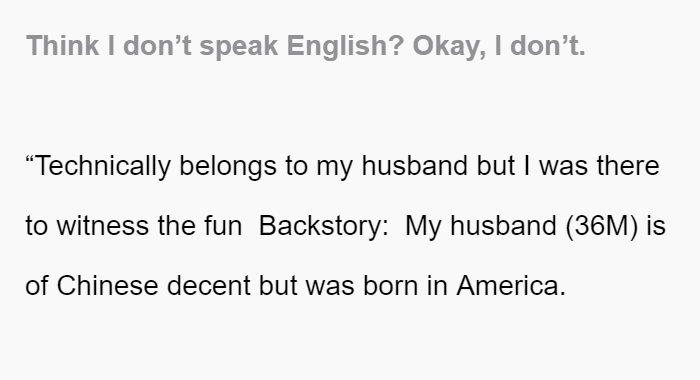Click the word 'there' ending first line
Screen dimensions: 700x380
pyautogui.click(x=628, y=166)
